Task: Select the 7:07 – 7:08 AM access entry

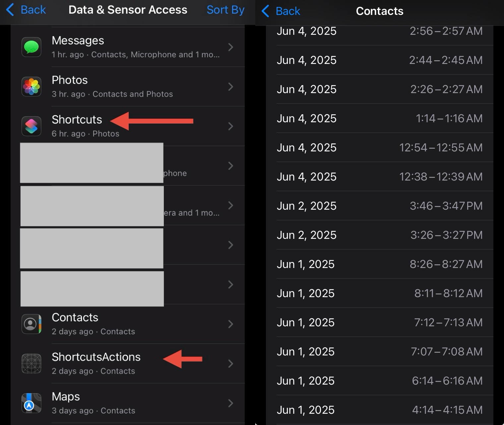Action: pyautogui.click(x=380, y=351)
